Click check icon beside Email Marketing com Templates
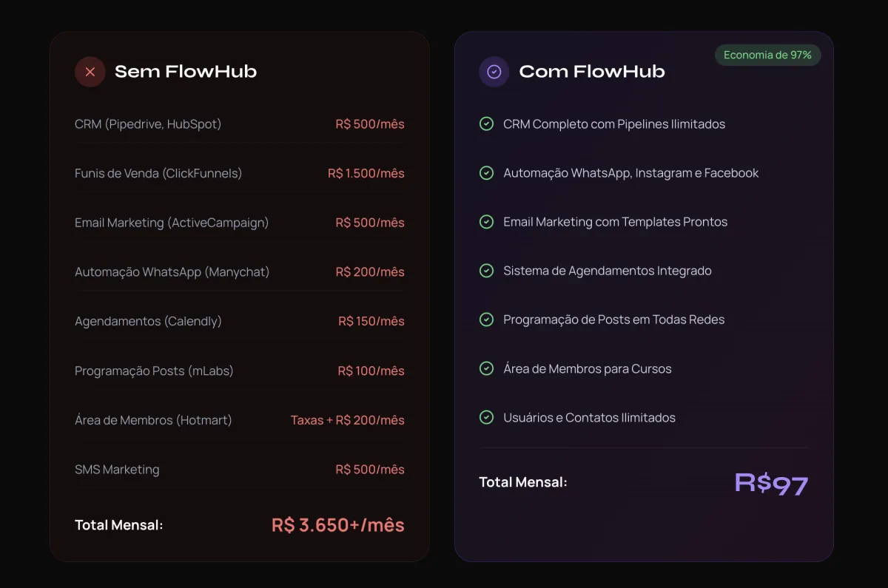The image size is (888, 588). point(486,222)
